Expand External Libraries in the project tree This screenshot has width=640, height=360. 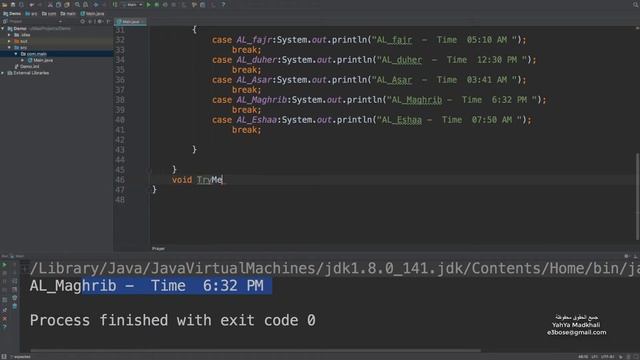(x=3, y=73)
